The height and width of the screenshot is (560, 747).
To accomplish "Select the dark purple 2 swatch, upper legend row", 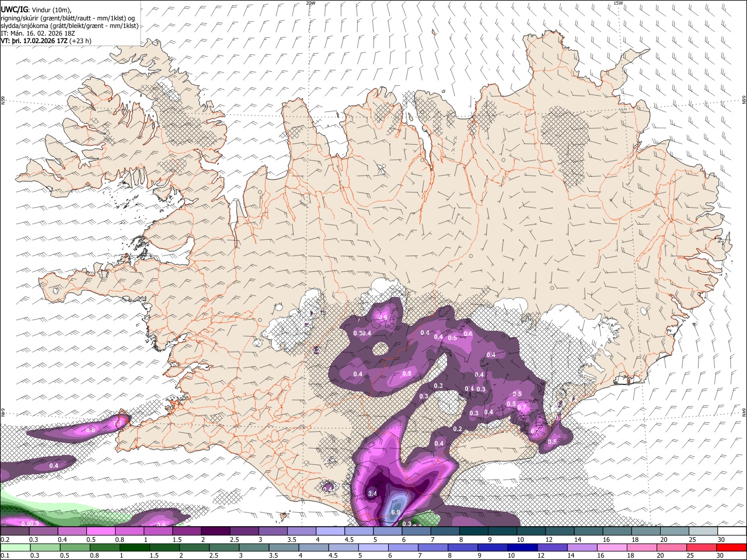I will (215, 531).
